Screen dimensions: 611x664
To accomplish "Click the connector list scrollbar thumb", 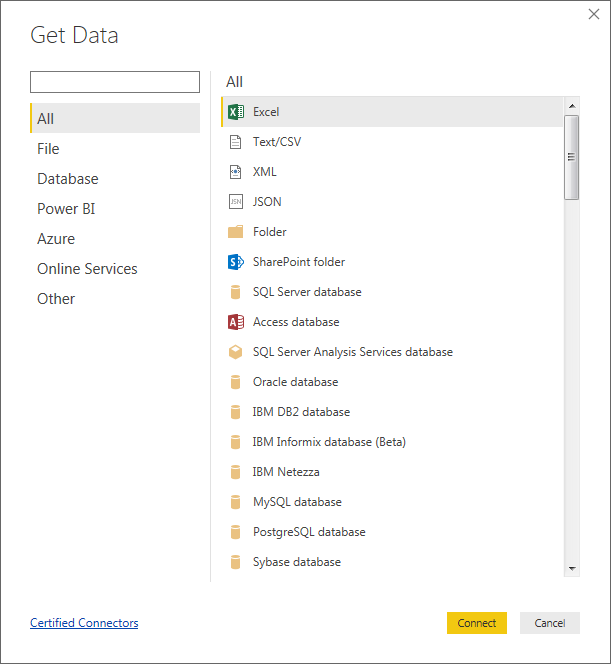I will pos(572,157).
